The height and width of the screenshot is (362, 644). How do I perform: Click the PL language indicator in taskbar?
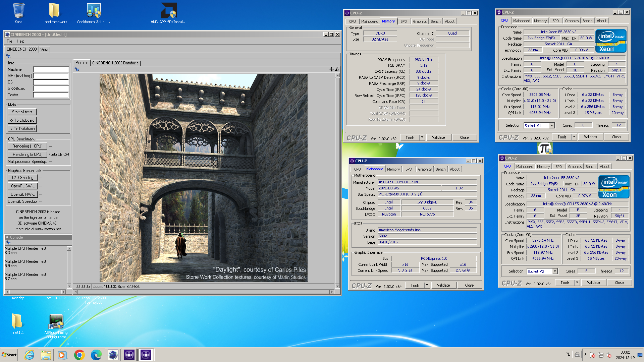coord(568,354)
